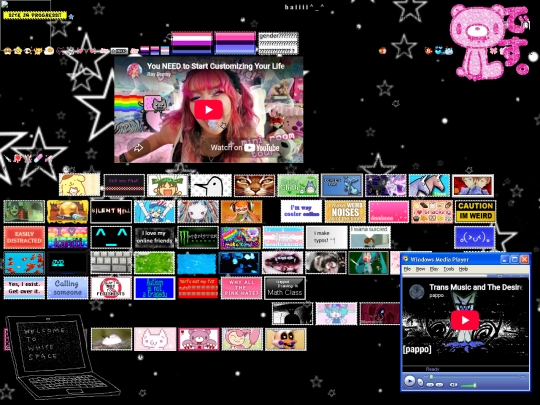Image resolution: width=540 pixels, height=405 pixels.
Task: Open the View menu in Windows Media Player
Action: (x=420, y=269)
